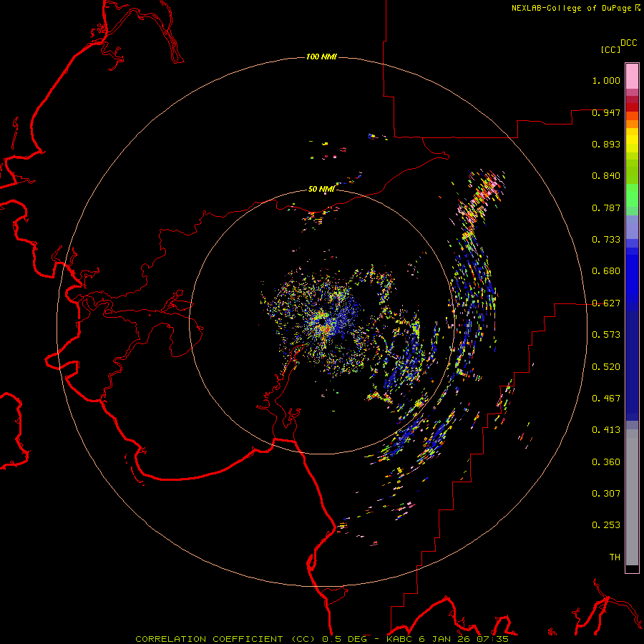Click the TH threshold label in legend
The height and width of the screenshot is (644, 644).
pyautogui.click(x=615, y=557)
